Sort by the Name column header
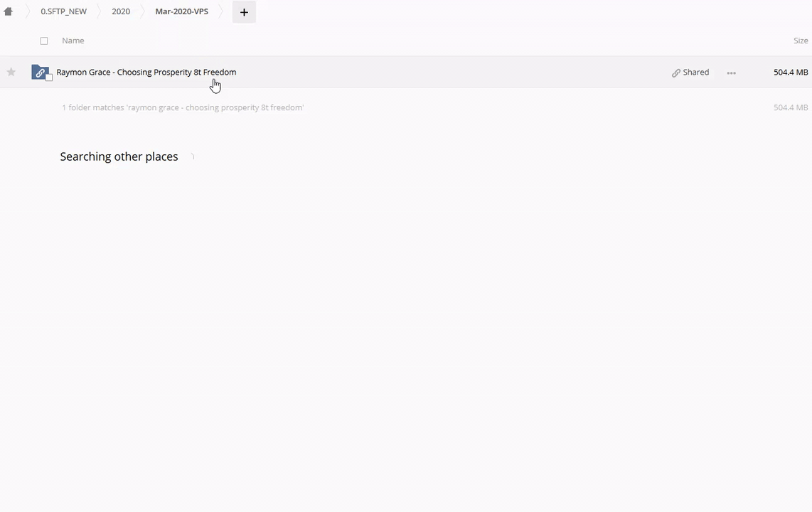The height and width of the screenshot is (512, 812). click(x=73, y=41)
